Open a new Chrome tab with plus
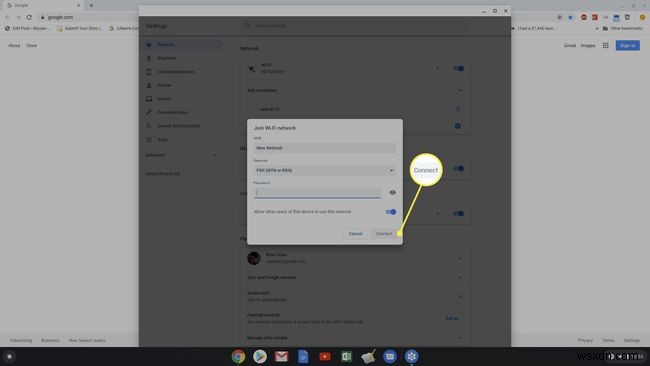 [91, 5]
